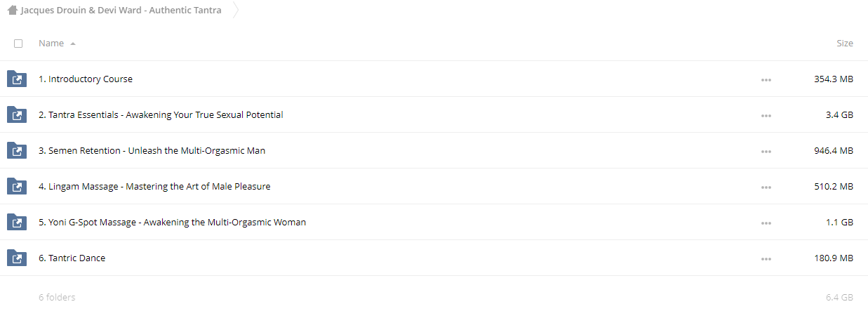Sort the list by the Name column header
This screenshot has height=330, width=868.
coord(51,44)
